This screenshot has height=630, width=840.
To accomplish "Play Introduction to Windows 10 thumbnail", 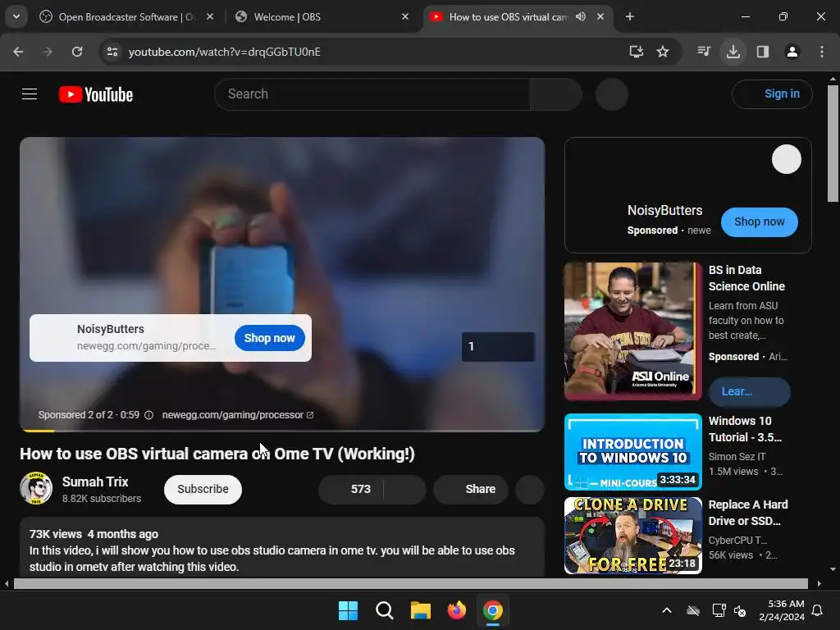I will pos(632,452).
